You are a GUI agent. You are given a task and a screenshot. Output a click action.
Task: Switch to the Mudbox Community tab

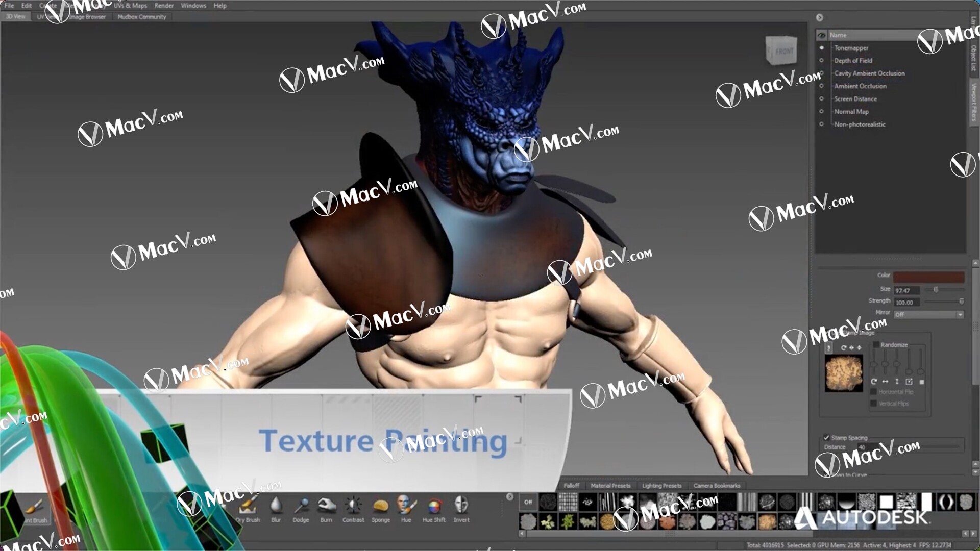click(142, 17)
